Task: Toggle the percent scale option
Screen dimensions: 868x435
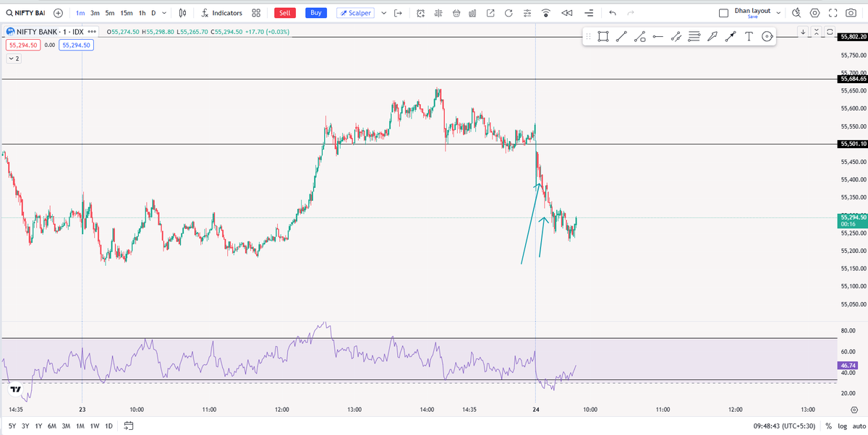Action: 829,426
